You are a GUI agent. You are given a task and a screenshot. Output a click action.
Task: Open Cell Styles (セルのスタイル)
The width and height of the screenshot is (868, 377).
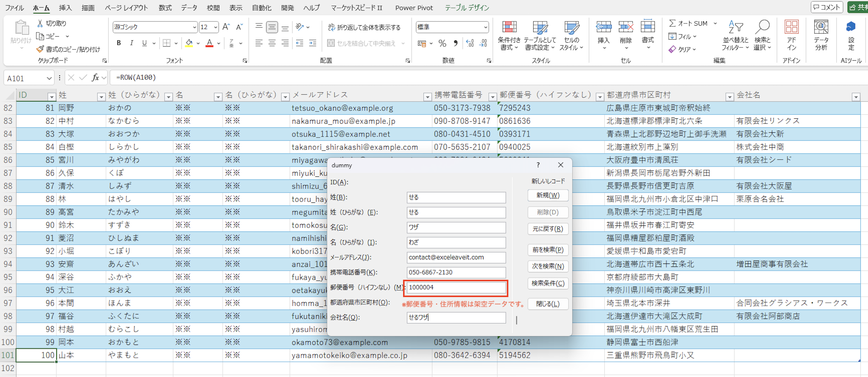tap(571, 36)
